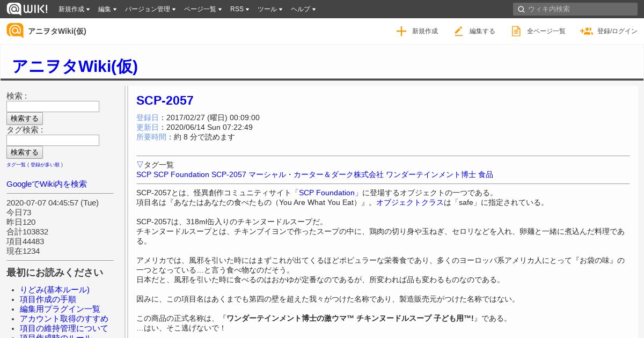This screenshot has width=644, height=338.
Task: Open the SCP-2057 page title link
Action: (165, 100)
